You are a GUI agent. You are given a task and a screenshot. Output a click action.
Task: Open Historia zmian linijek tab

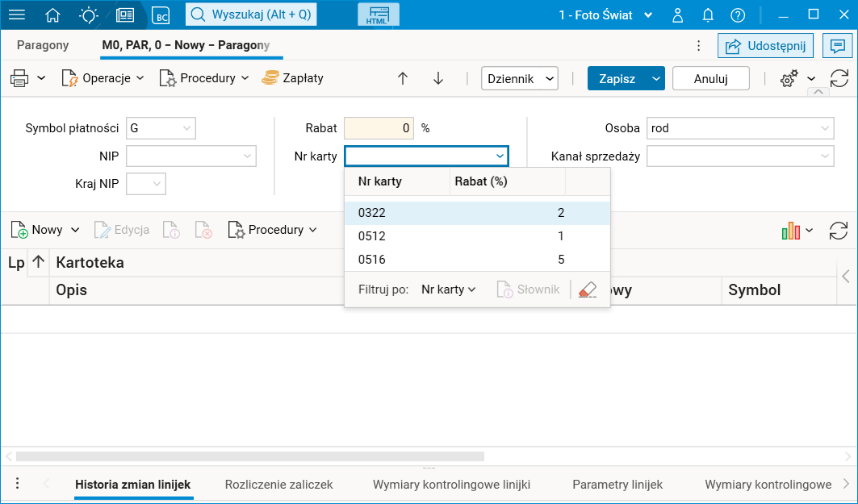tap(133, 485)
